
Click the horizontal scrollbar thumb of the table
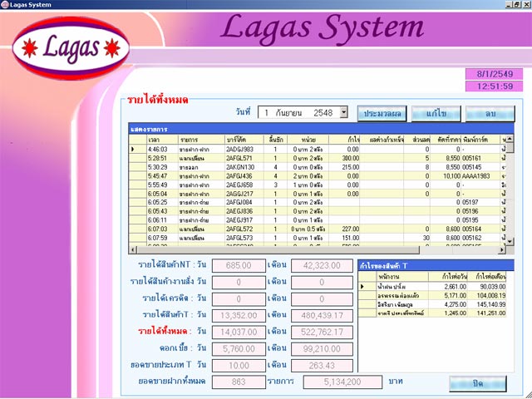click(x=278, y=250)
